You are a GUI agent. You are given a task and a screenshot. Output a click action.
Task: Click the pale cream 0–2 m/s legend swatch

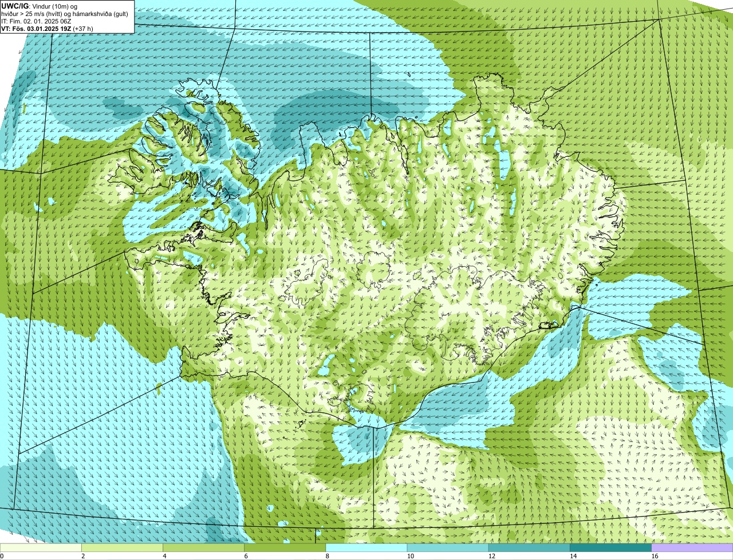[41, 548]
